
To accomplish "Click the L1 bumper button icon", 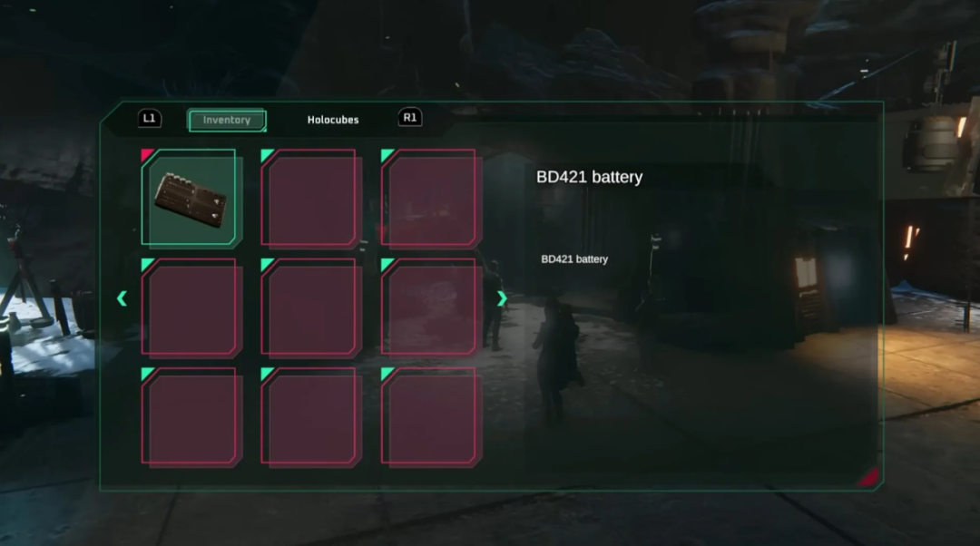I will click(x=150, y=118).
